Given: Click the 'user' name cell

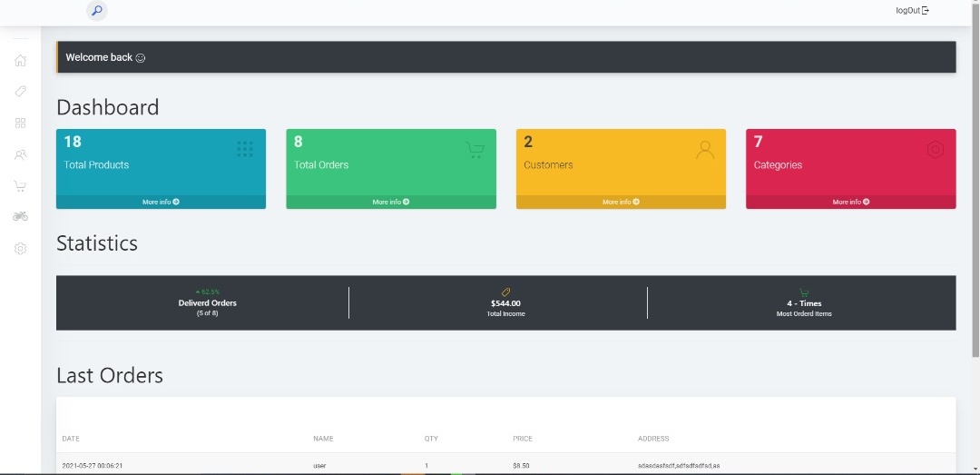Looking at the screenshot, I should [x=319, y=466].
